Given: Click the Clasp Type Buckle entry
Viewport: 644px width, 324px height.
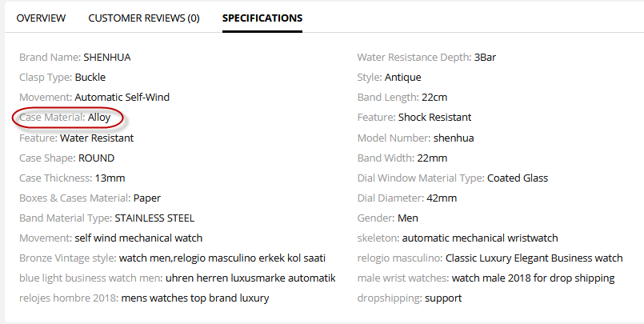Looking at the screenshot, I should [x=62, y=78].
